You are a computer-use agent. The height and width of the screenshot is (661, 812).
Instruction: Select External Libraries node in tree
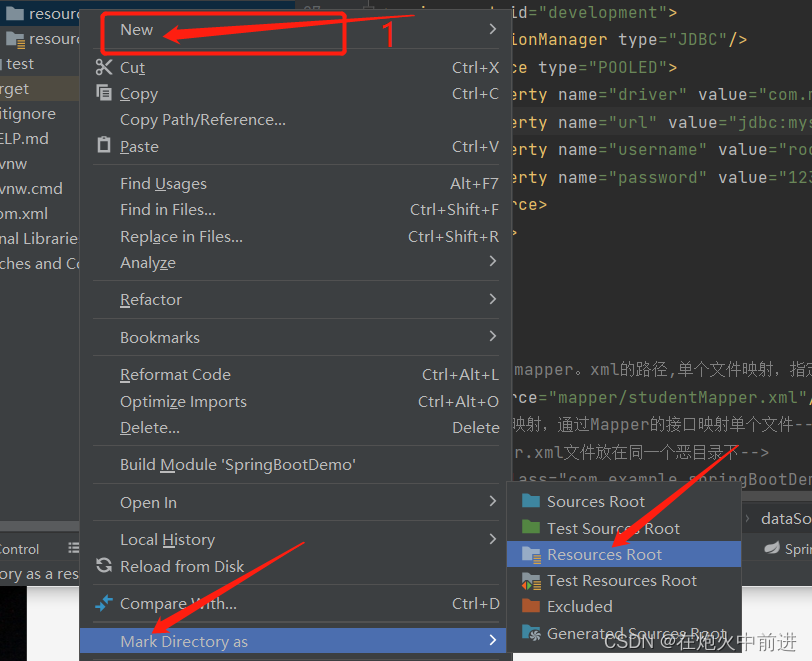[39, 238]
